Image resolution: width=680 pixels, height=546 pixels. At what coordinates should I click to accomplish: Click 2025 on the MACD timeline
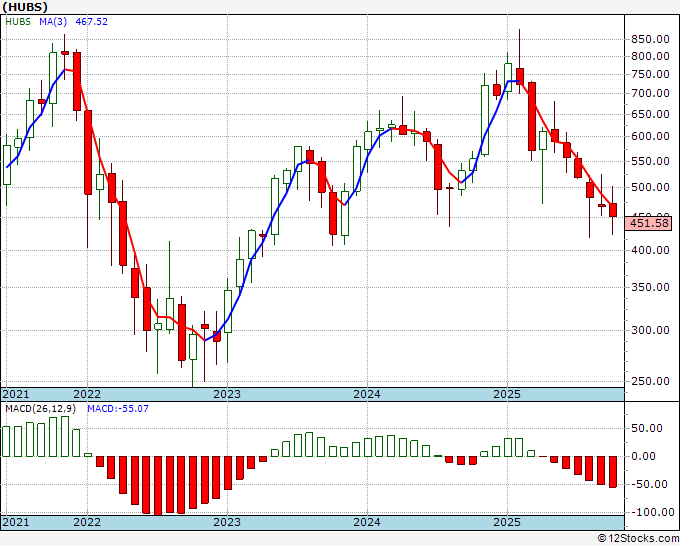click(507, 522)
